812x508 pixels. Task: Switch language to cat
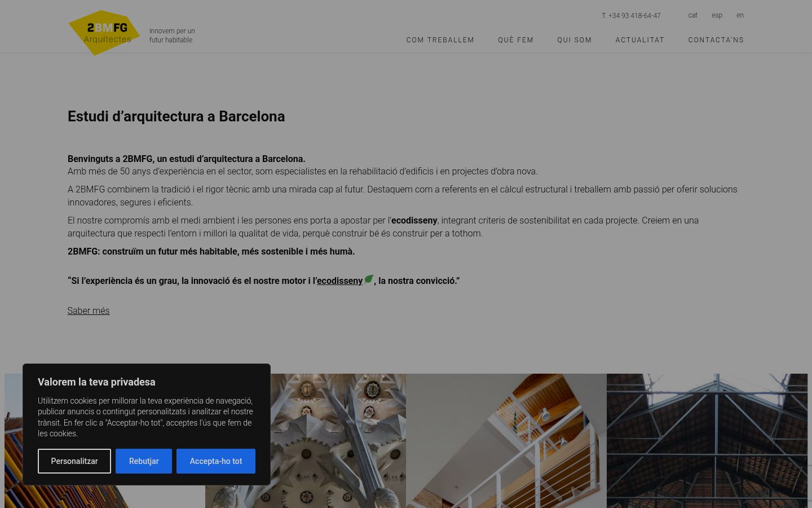[693, 15]
